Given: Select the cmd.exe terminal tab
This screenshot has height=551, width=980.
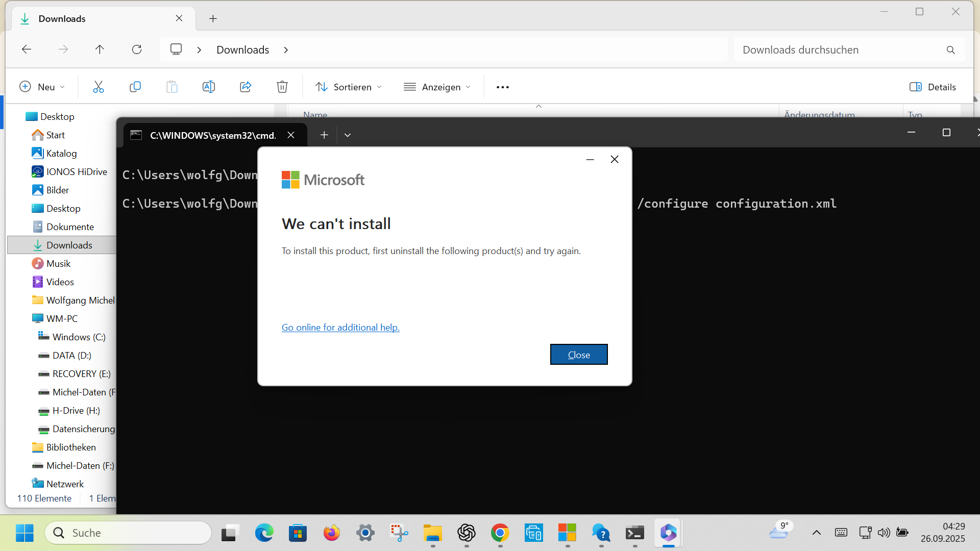Looking at the screenshot, I should 213,135.
